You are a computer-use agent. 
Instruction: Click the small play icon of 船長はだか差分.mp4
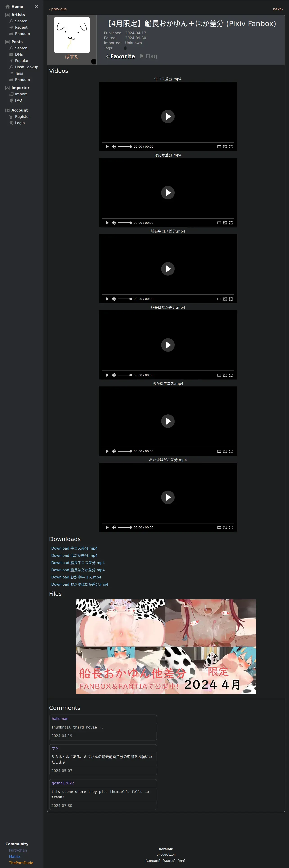pyautogui.click(x=107, y=375)
